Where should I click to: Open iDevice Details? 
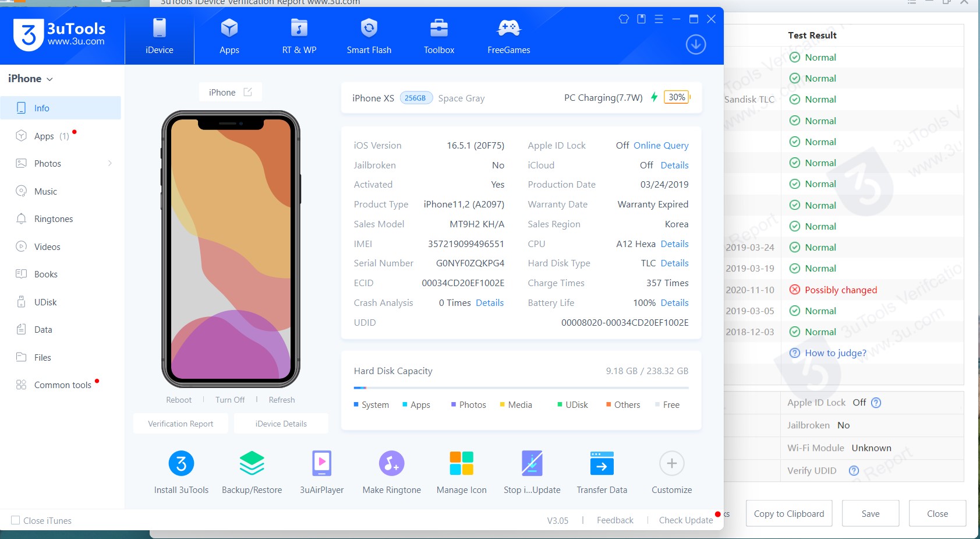[x=281, y=424]
